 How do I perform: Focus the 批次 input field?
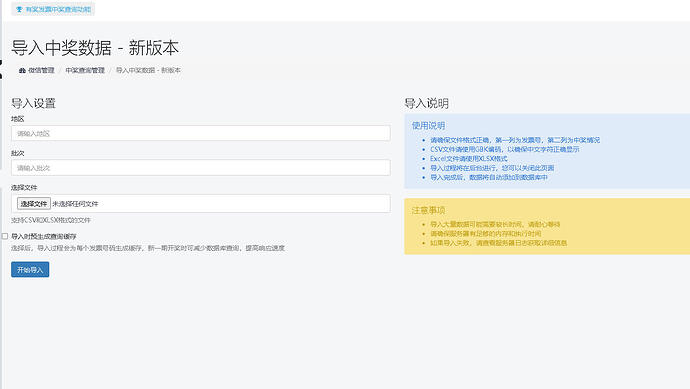pos(201,168)
